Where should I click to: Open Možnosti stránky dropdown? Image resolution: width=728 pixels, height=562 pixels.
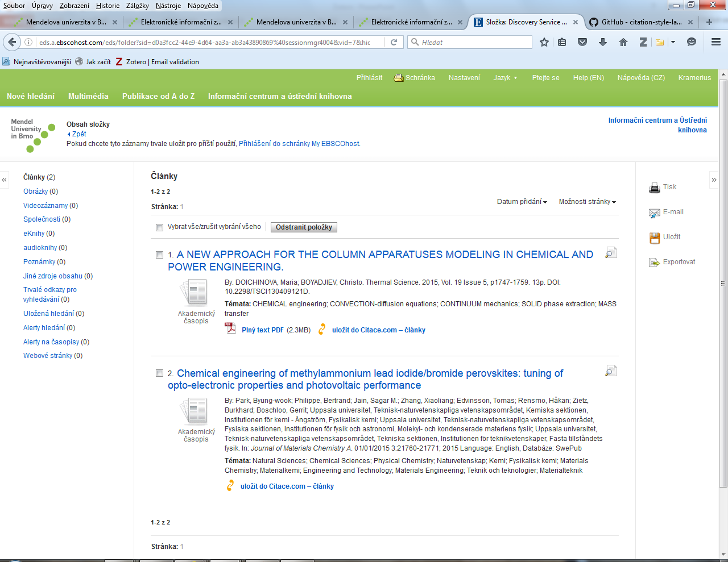pyautogui.click(x=587, y=202)
